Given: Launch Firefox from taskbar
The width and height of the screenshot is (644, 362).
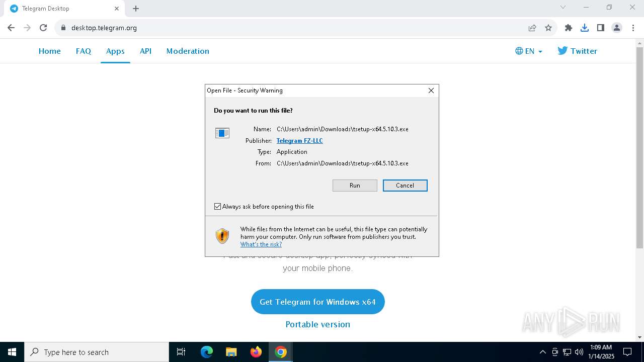Looking at the screenshot, I should click(x=256, y=352).
